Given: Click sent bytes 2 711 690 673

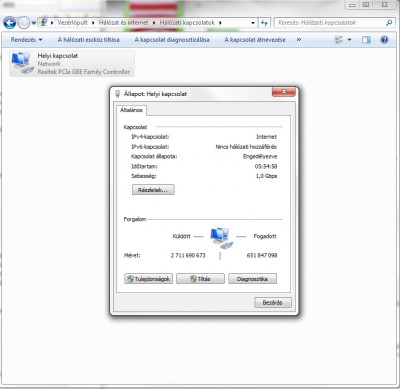Looking at the screenshot, I should coord(188,255).
